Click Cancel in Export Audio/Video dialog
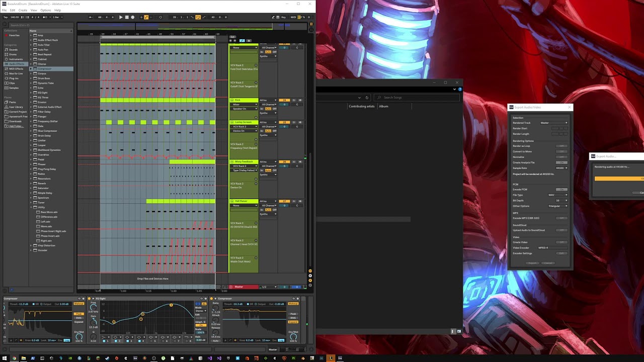 pyautogui.click(x=548, y=263)
